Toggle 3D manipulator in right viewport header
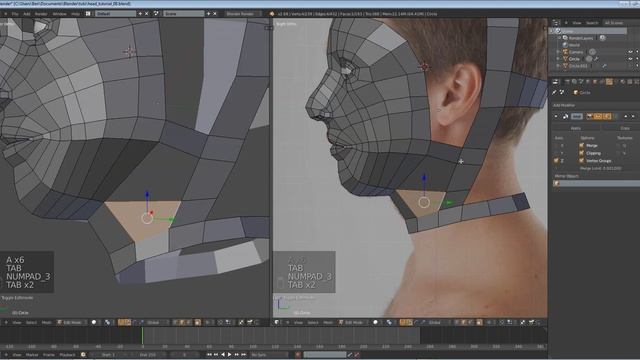 click(402, 322)
